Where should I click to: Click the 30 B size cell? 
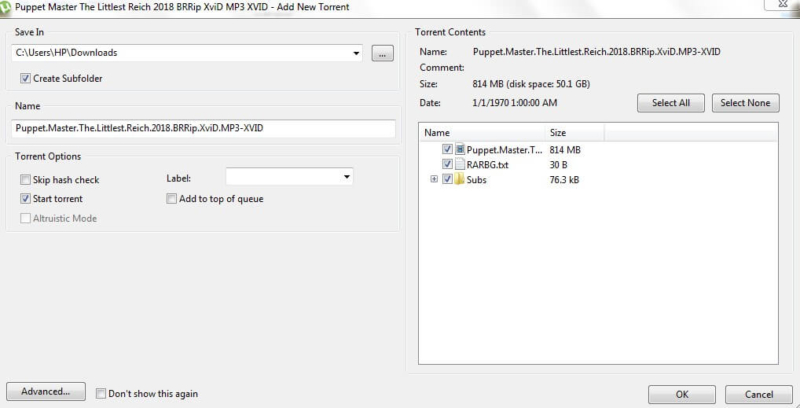pos(559,165)
